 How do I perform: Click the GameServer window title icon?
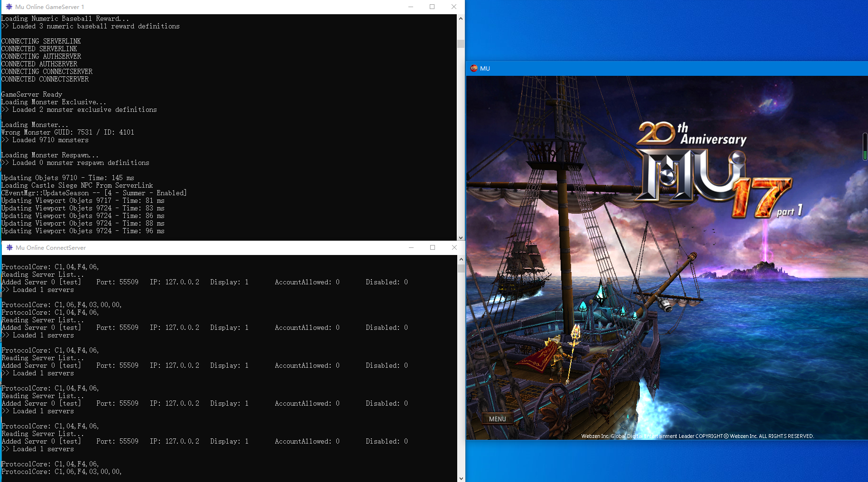tap(9, 7)
